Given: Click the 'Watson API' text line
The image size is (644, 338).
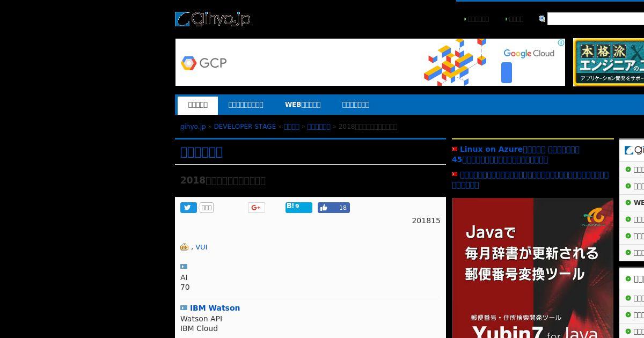Looking at the screenshot, I should (x=201, y=319).
